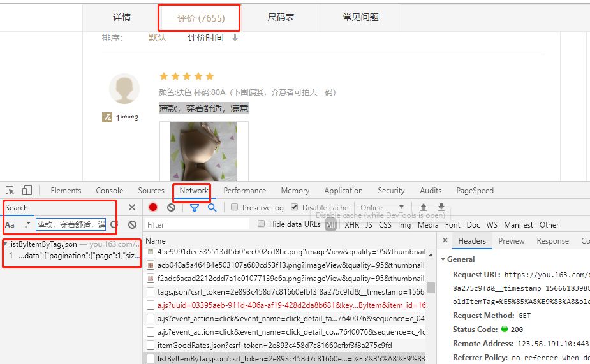Enable the Preserve log checkbox
The height and width of the screenshot is (364, 590).
click(235, 207)
